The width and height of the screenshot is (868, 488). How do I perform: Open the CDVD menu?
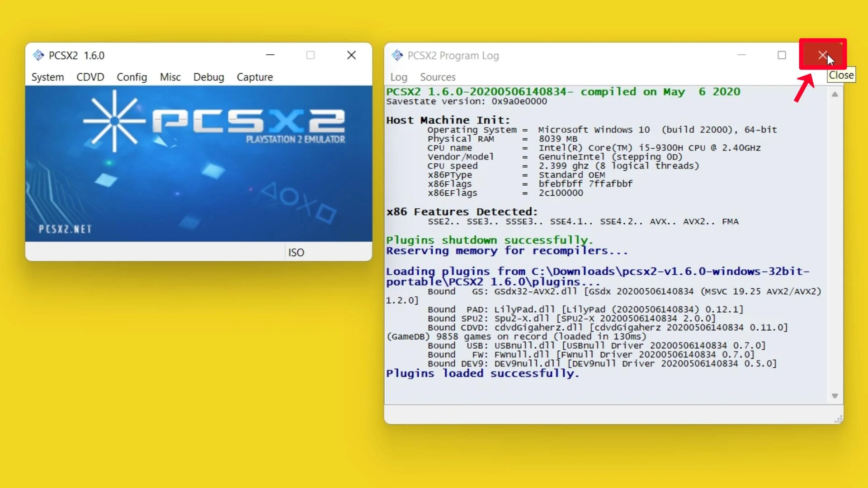90,77
